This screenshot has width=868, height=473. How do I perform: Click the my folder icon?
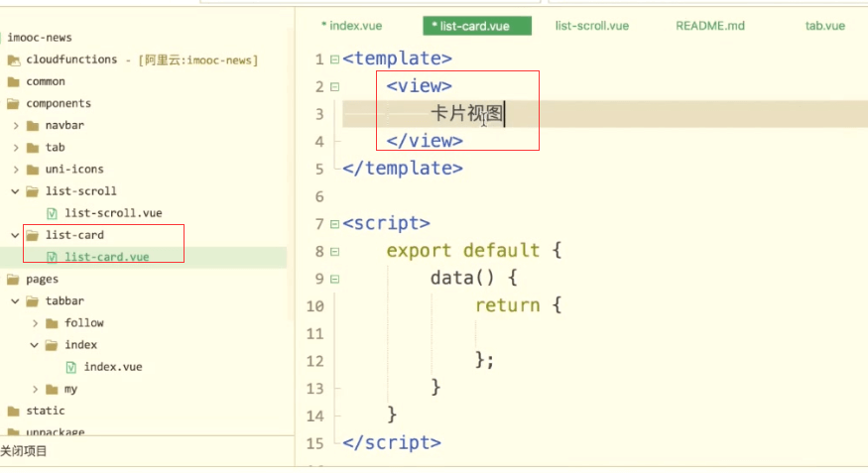point(52,390)
